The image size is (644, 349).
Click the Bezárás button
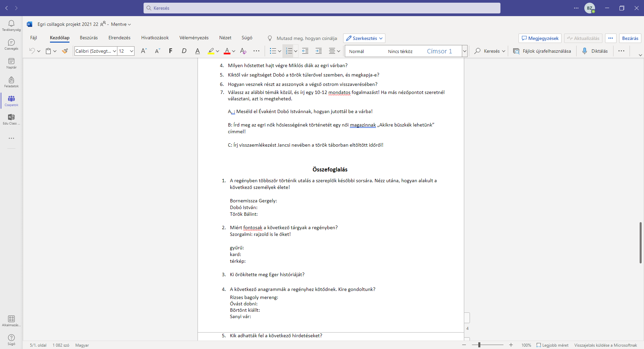pyautogui.click(x=630, y=38)
